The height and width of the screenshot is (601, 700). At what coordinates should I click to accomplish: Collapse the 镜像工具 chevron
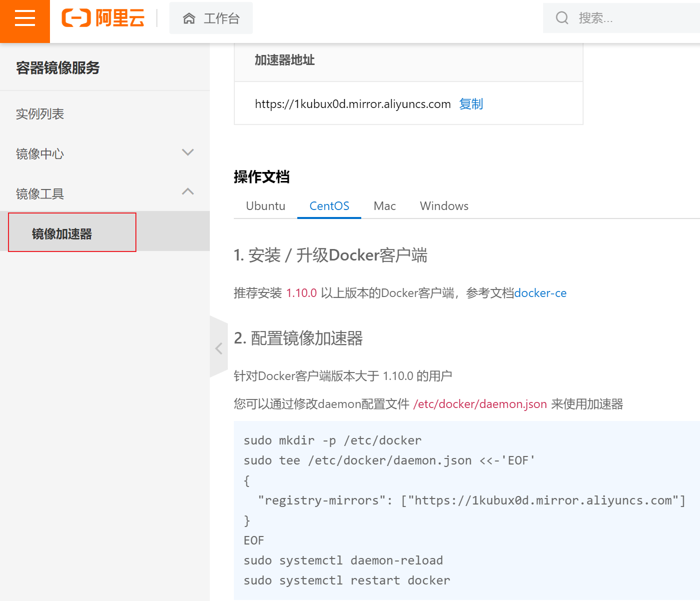(x=188, y=191)
